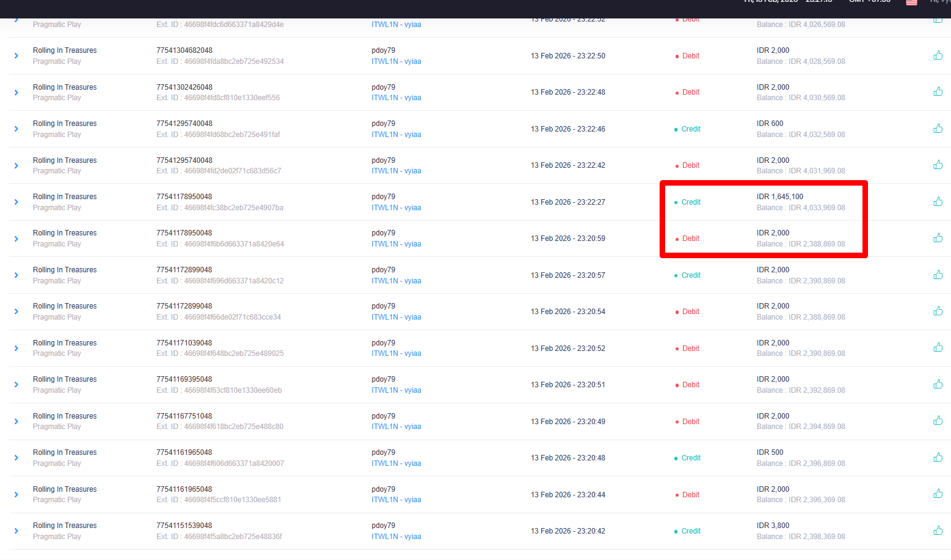Click thumbs-up icon for 23:22:48 transaction

click(937, 92)
